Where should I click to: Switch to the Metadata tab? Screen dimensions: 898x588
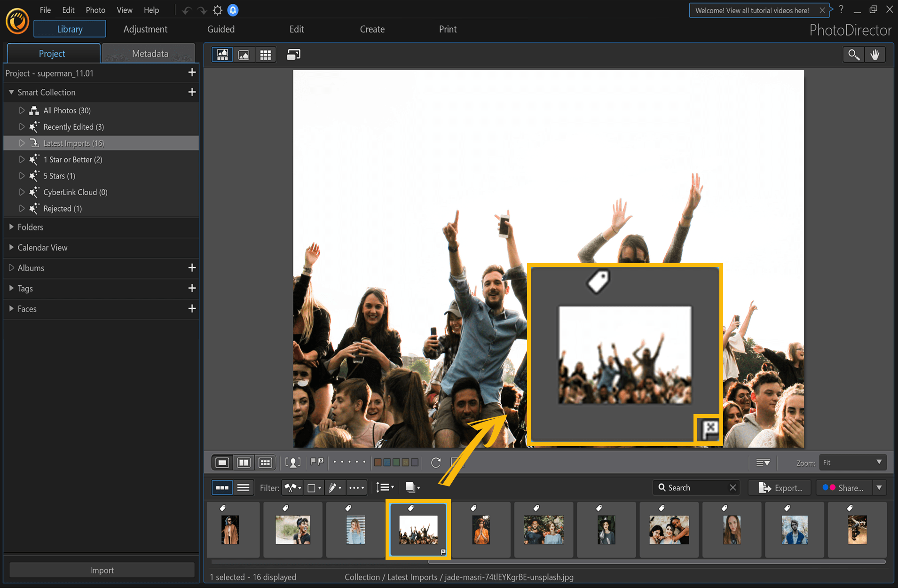(x=149, y=53)
